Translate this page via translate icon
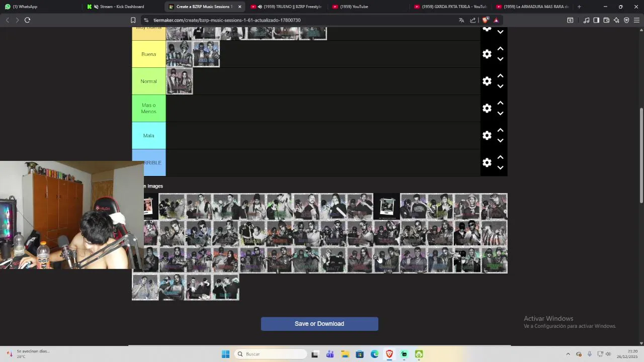 tap(461, 20)
